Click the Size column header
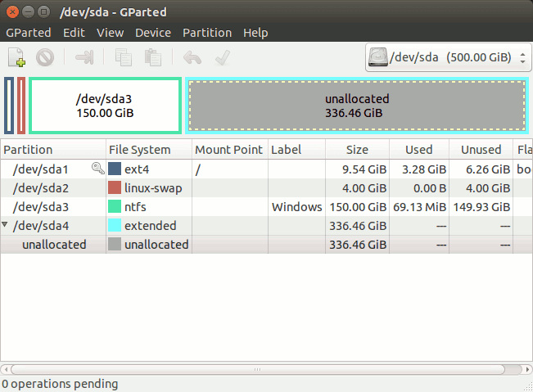 click(357, 150)
